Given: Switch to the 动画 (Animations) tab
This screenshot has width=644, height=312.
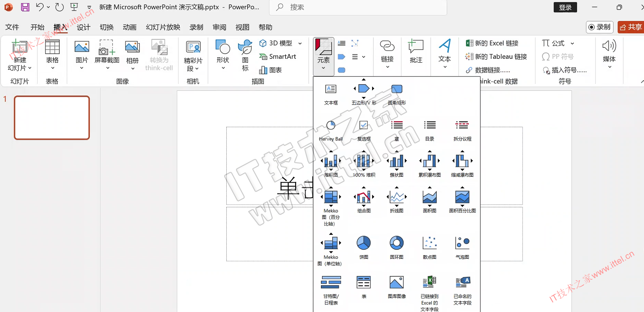Looking at the screenshot, I should point(130,27).
